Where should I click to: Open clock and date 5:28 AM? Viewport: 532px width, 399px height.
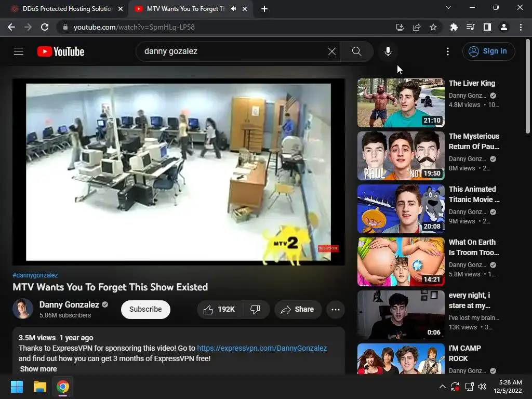click(x=508, y=387)
